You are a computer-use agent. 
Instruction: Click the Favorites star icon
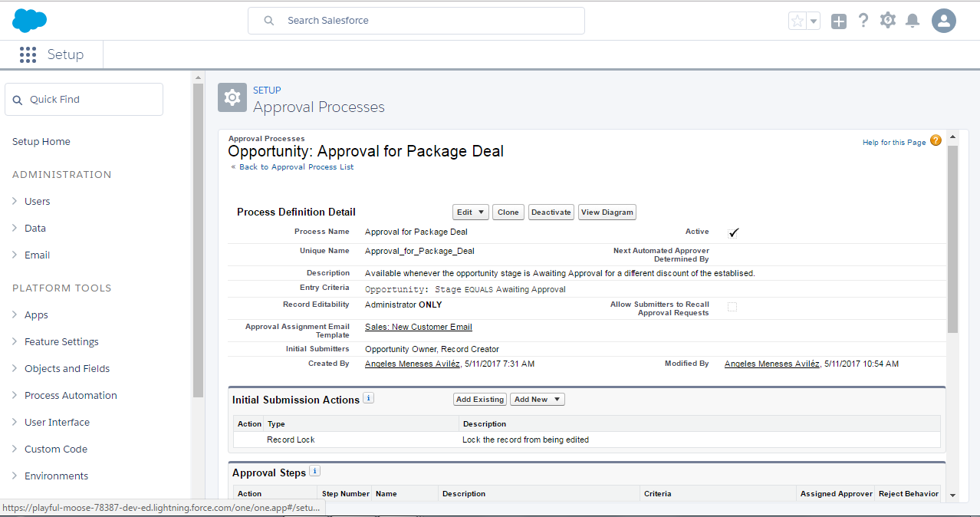797,21
